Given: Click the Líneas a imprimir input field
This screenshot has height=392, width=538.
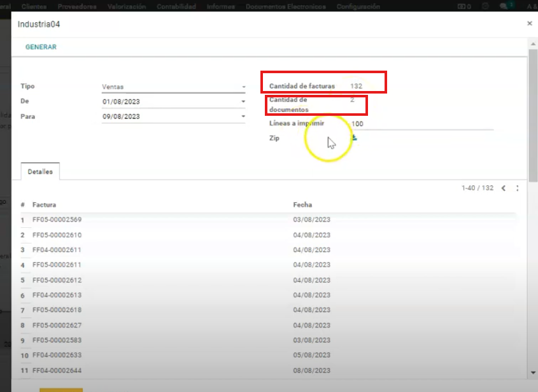Looking at the screenshot, I should (x=420, y=124).
